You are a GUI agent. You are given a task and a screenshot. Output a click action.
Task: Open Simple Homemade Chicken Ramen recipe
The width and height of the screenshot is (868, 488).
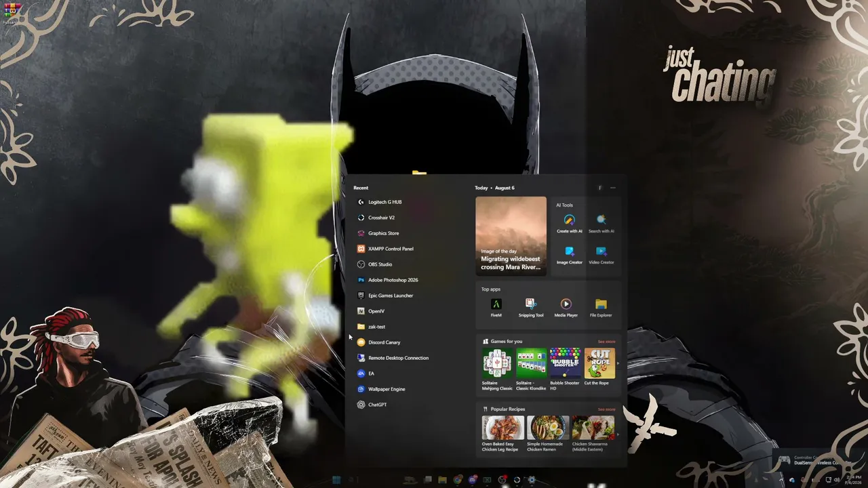(548, 434)
